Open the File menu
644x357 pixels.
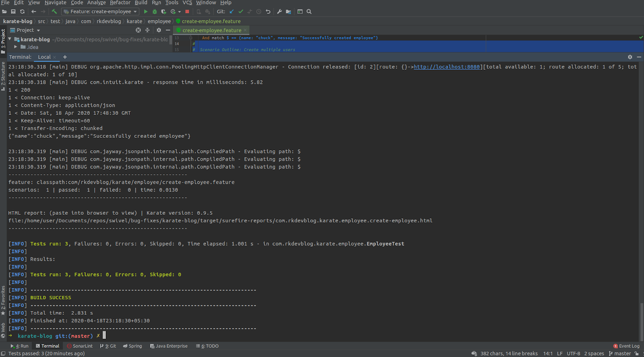click(5, 2)
